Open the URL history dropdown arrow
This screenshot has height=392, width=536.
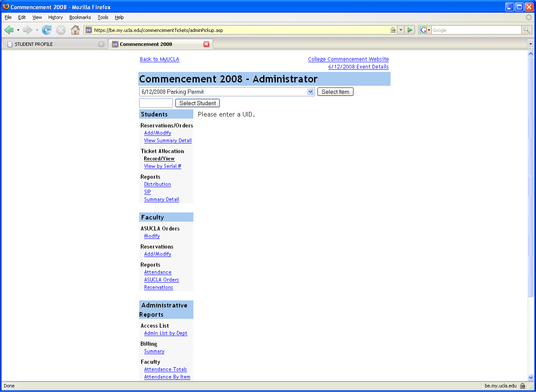(x=401, y=30)
